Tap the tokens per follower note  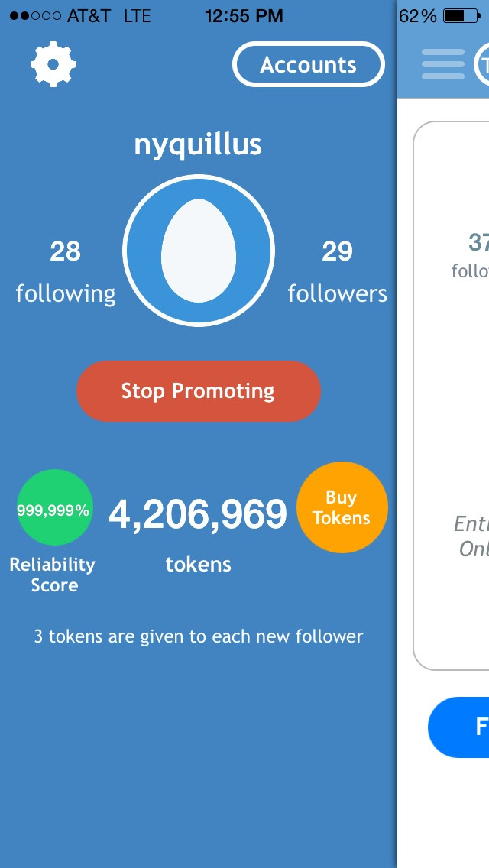click(198, 636)
